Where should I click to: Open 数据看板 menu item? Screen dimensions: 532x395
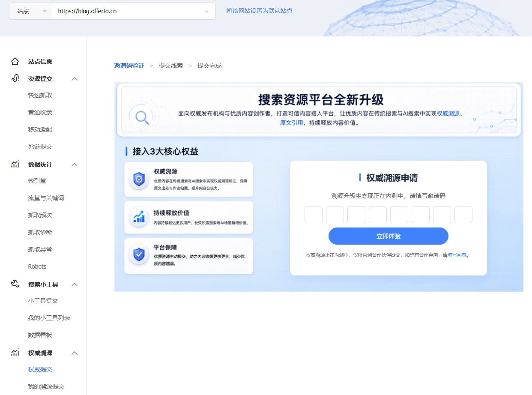tap(40, 335)
